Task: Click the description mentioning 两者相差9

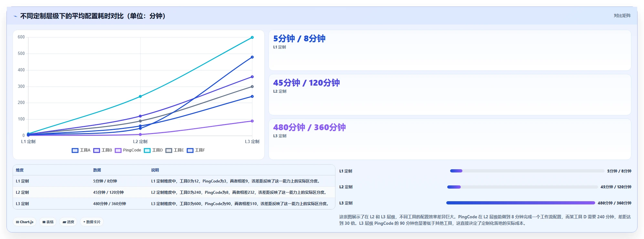Action: pos(235,181)
